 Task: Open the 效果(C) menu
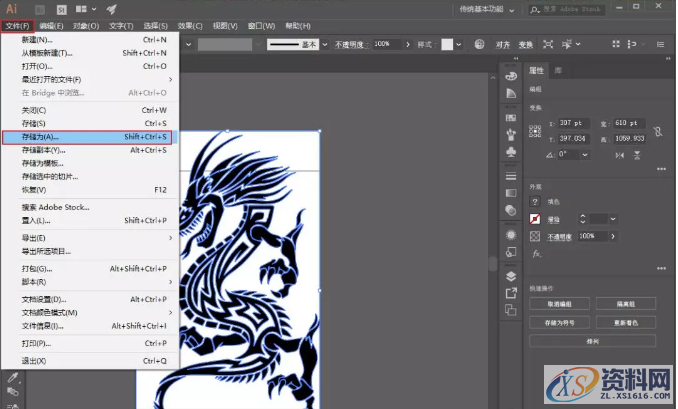(x=188, y=25)
